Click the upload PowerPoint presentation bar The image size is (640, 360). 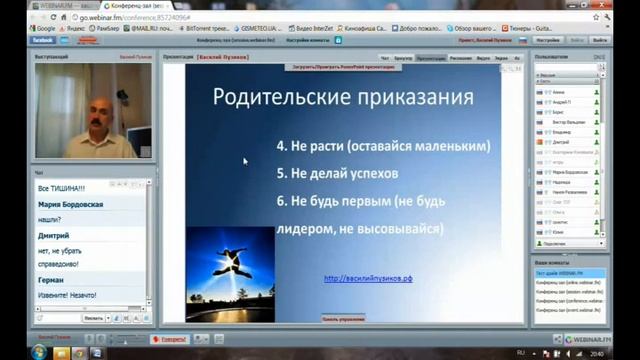pyautogui.click(x=343, y=67)
